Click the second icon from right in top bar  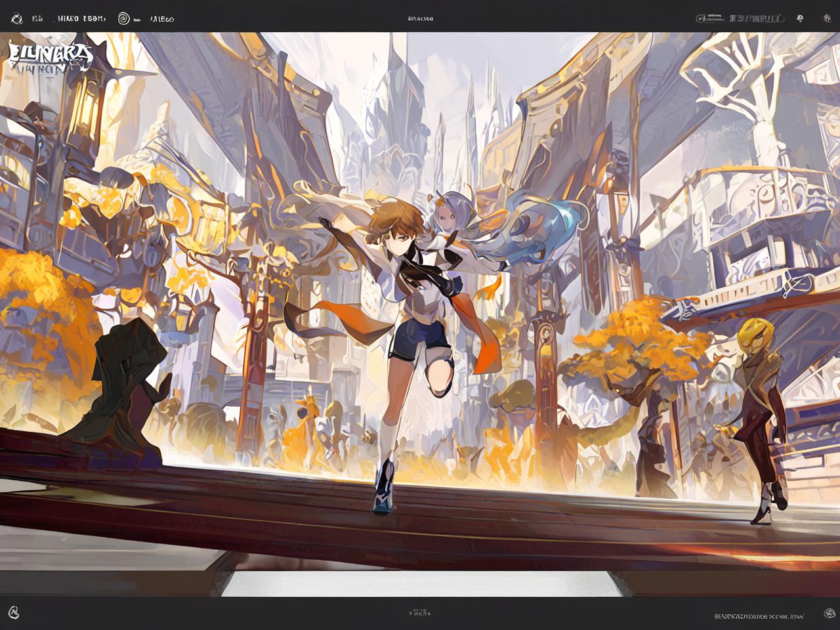(799, 18)
